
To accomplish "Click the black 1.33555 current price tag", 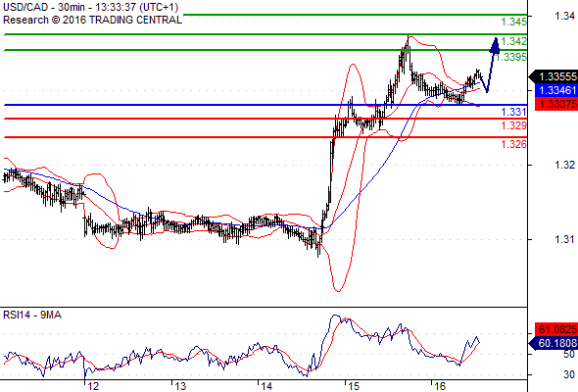I will [x=554, y=76].
